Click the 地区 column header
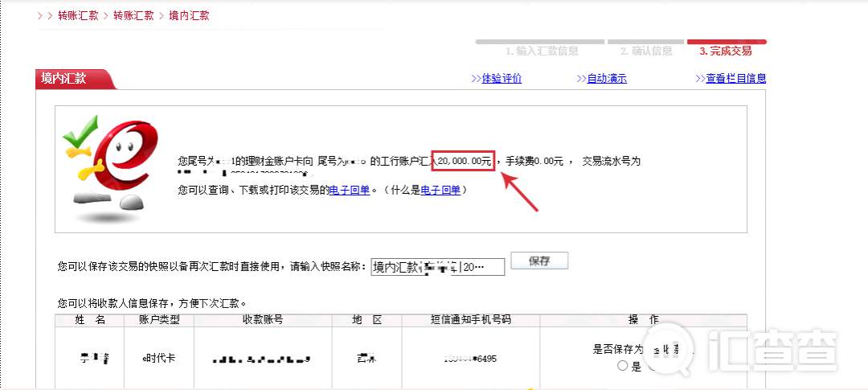 pos(367,320)
